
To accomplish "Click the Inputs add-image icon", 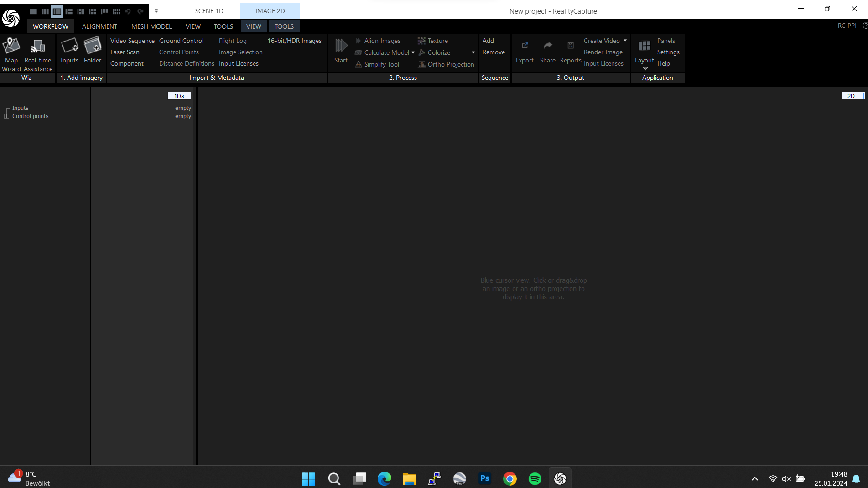I will coord(69,50).
